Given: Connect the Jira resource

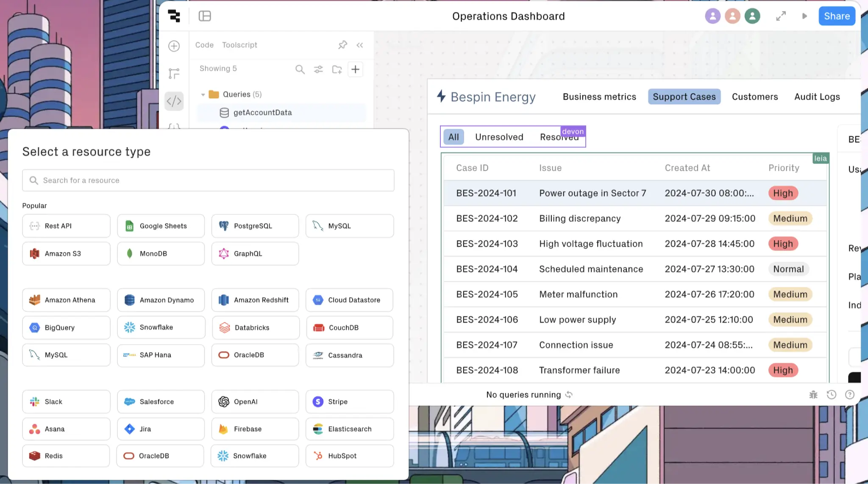Looking at the screenshot, I should tap(161, 429).
